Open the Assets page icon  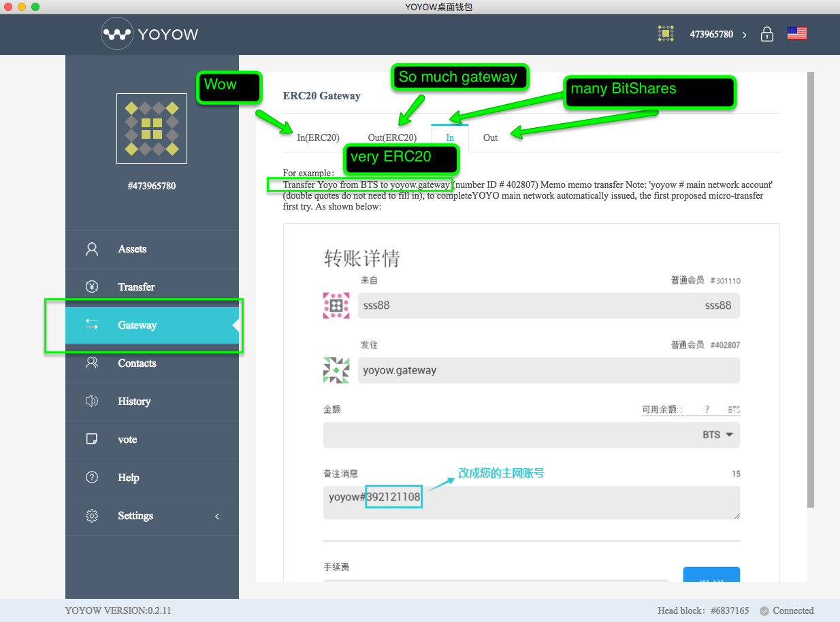[x=92, y=249]
